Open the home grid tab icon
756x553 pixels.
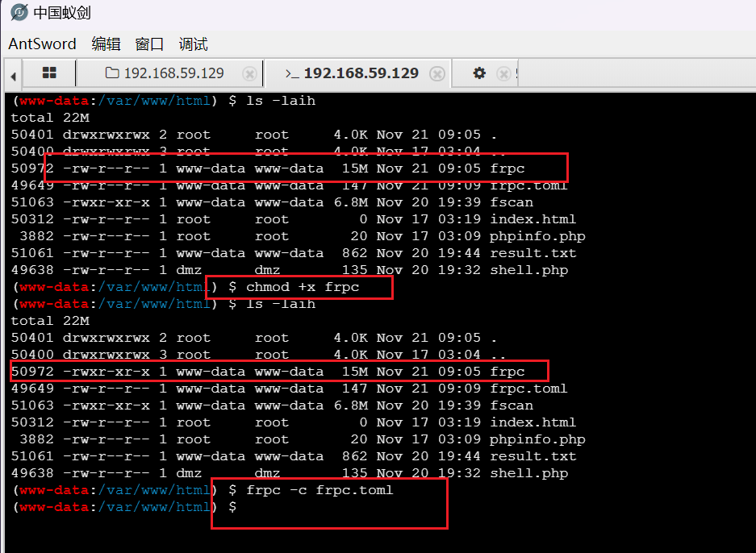49,73
